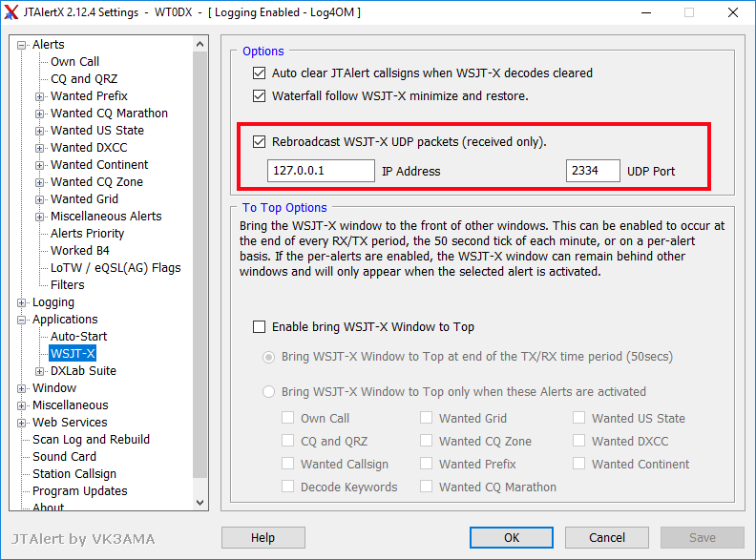
Task: Expand the Wanted US State node
Action: point(39,131)
